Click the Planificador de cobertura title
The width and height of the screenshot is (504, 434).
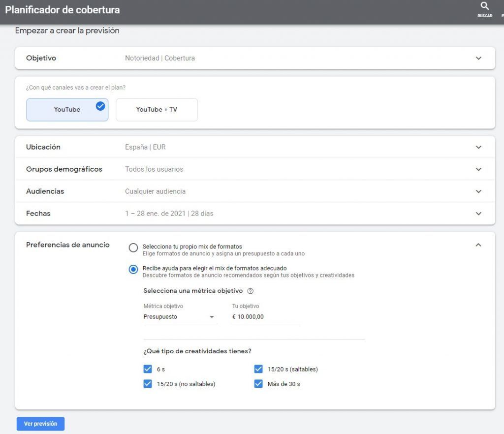coord(63,10)
